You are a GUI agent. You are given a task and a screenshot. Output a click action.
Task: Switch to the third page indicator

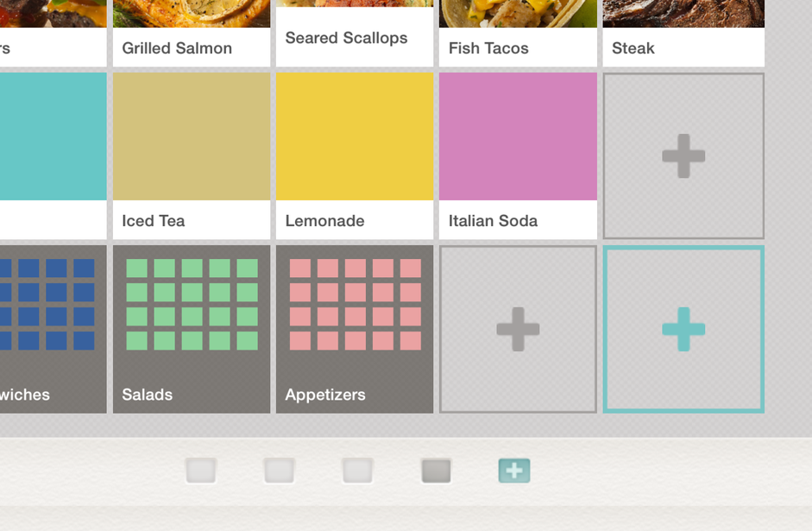[x=357, y=471]
